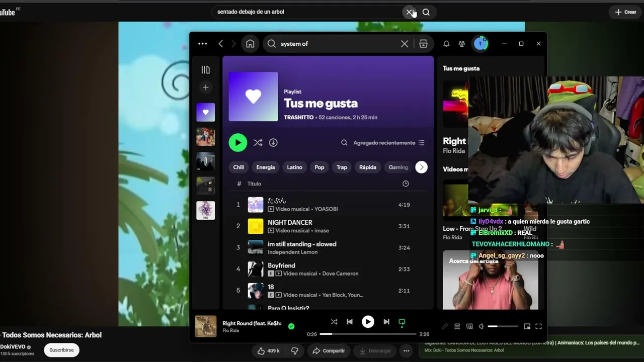Open the Spotify three-dots menu
This screenshot has height=362, width=644.
[202, 44]
